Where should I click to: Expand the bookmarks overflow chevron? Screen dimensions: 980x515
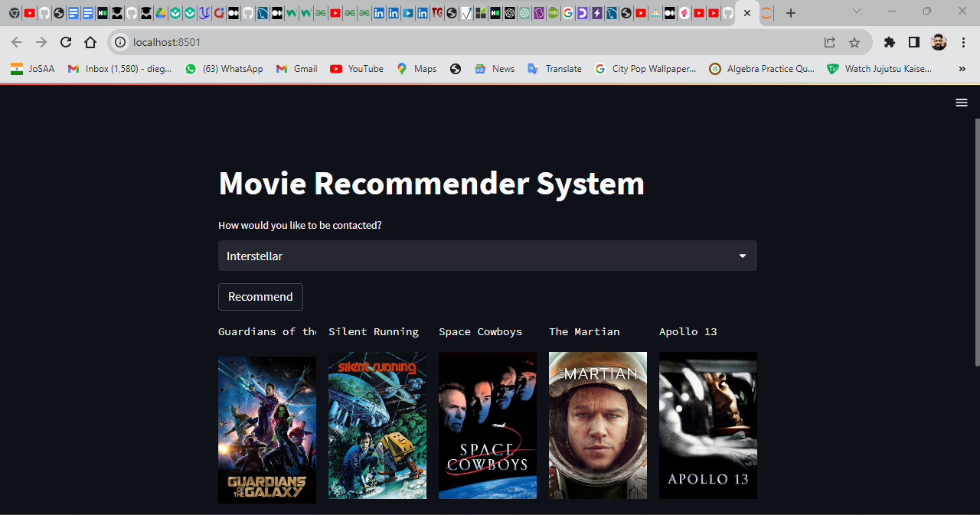pos(962,68)
